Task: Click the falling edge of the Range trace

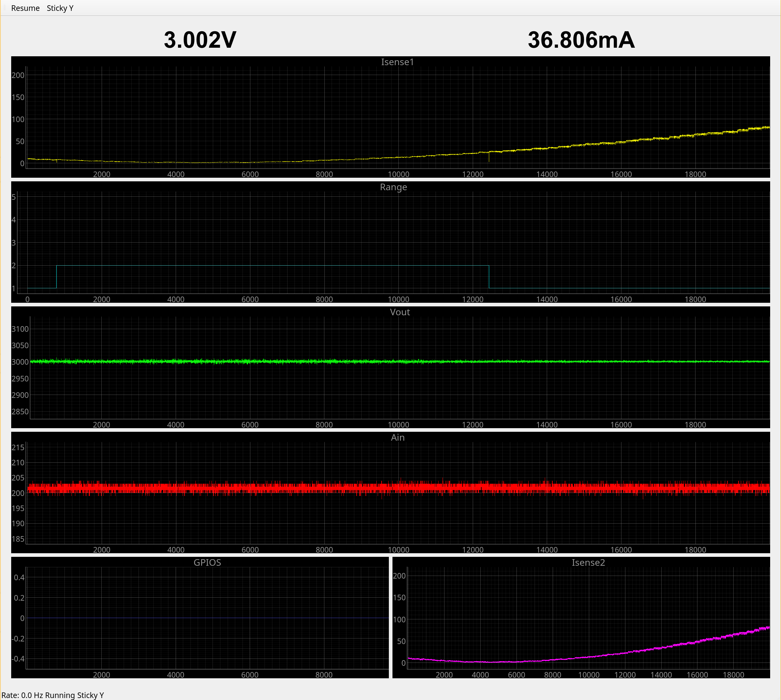Action: coord(489,276)
